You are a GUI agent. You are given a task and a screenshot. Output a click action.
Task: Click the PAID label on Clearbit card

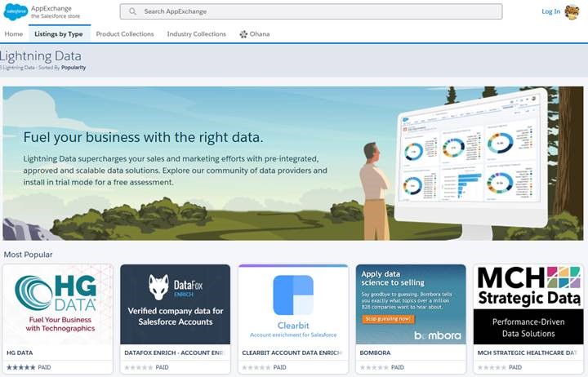point(280,367)
